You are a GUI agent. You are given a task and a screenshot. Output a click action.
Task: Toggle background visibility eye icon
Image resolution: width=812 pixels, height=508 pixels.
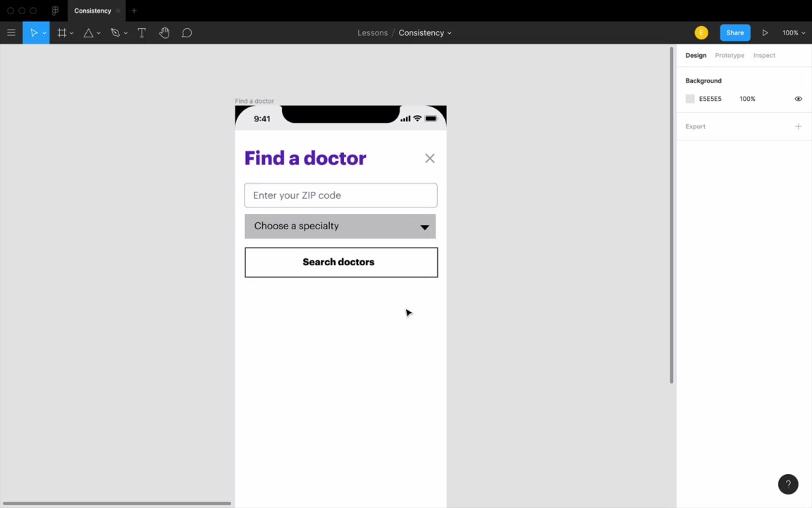(x=798, y=99)
